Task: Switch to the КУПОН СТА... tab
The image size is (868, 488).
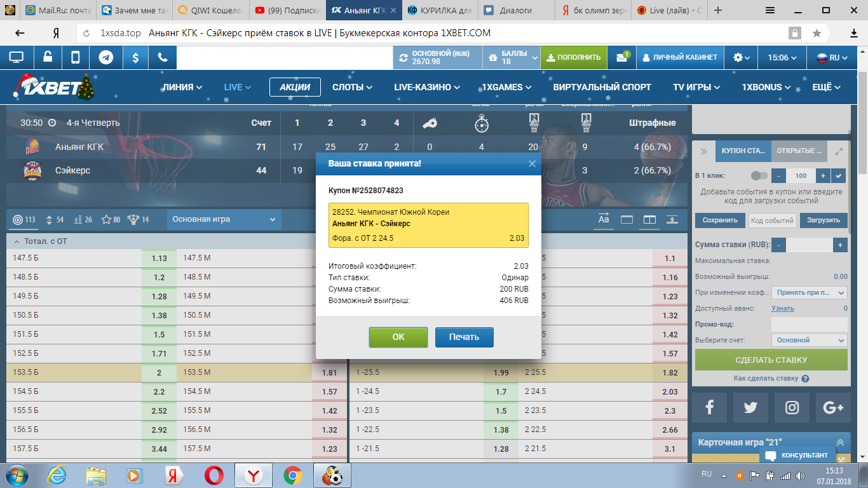Action: (x=743, y=151)
